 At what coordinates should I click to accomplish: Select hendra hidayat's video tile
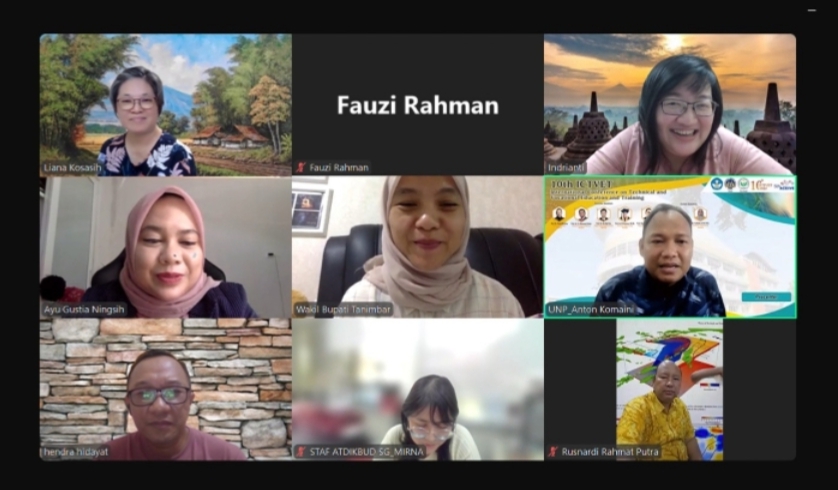tap(166, 390)
